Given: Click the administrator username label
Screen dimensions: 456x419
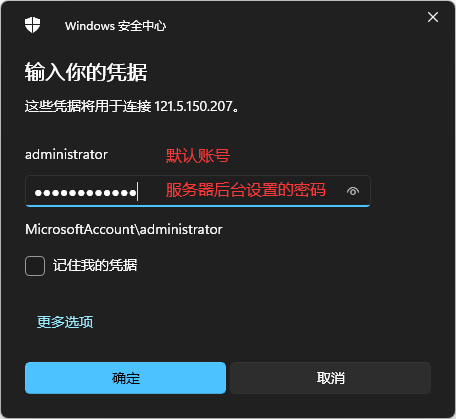Looking at the screenshot, I should pos(66,155).
